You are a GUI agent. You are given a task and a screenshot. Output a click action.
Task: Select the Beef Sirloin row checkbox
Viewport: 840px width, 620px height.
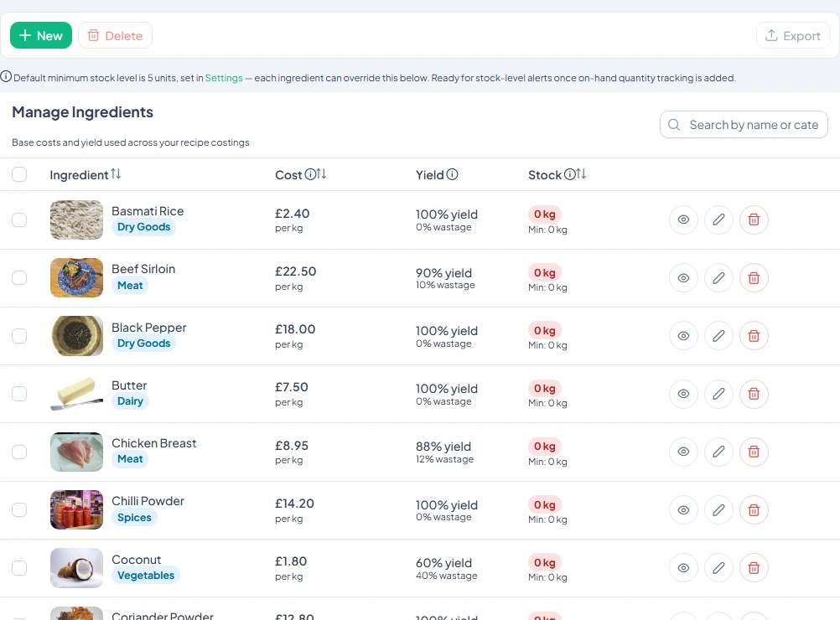coord(19,278)
